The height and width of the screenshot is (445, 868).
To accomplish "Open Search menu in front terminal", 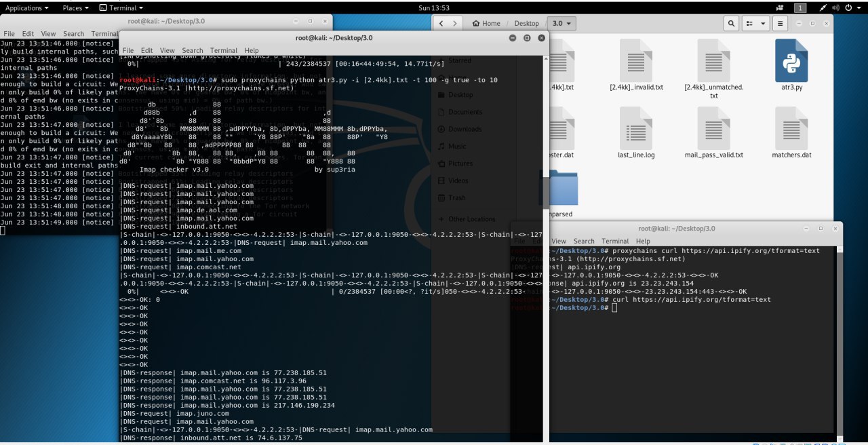I will coord(193,50).
